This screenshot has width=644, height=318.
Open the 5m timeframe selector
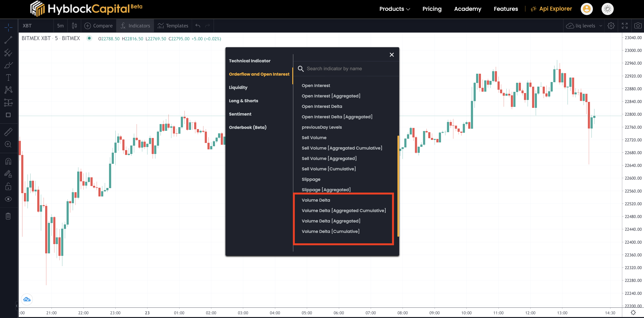61,26
